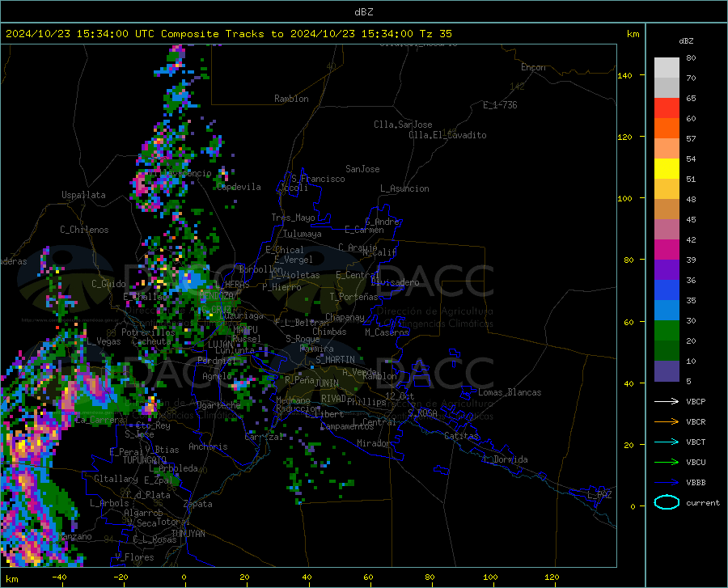This screenshot has height=588, width=728.
Task: Select the magenta 39 dBZ color swatch
Action: (667, 250)
